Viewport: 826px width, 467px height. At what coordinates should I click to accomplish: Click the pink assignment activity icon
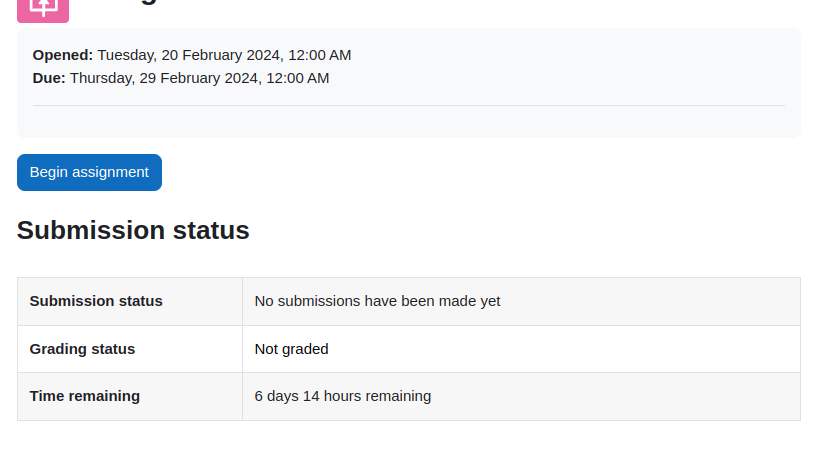[43, 11]
